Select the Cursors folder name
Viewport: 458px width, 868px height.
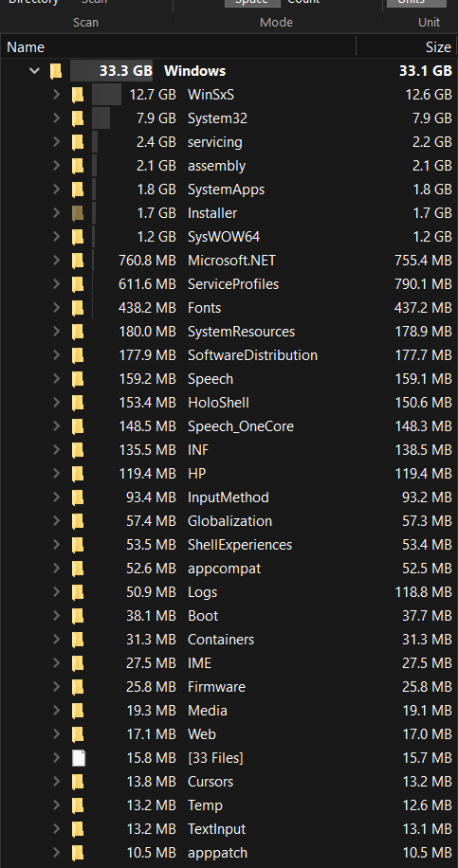point(211,782)
